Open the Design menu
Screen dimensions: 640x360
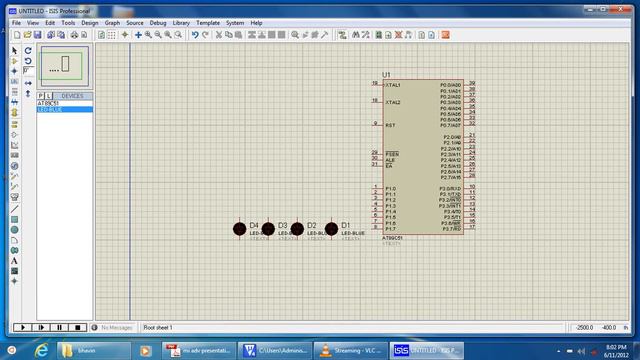[x=89, y=23]
